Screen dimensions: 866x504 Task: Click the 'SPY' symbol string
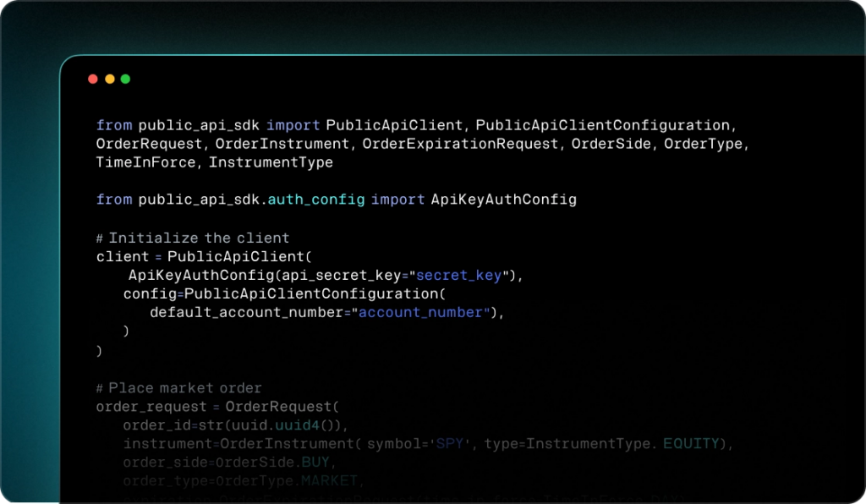click(x=450, y=444)
